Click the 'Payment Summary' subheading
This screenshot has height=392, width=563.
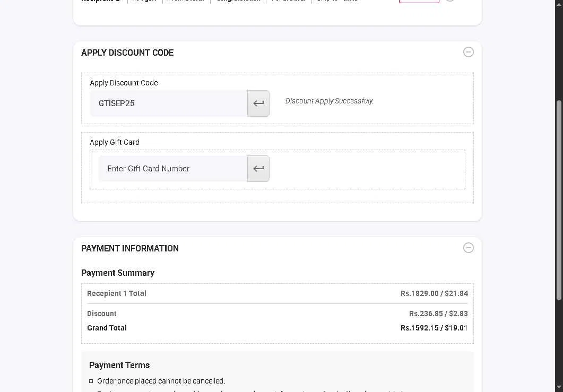[118, 273]
